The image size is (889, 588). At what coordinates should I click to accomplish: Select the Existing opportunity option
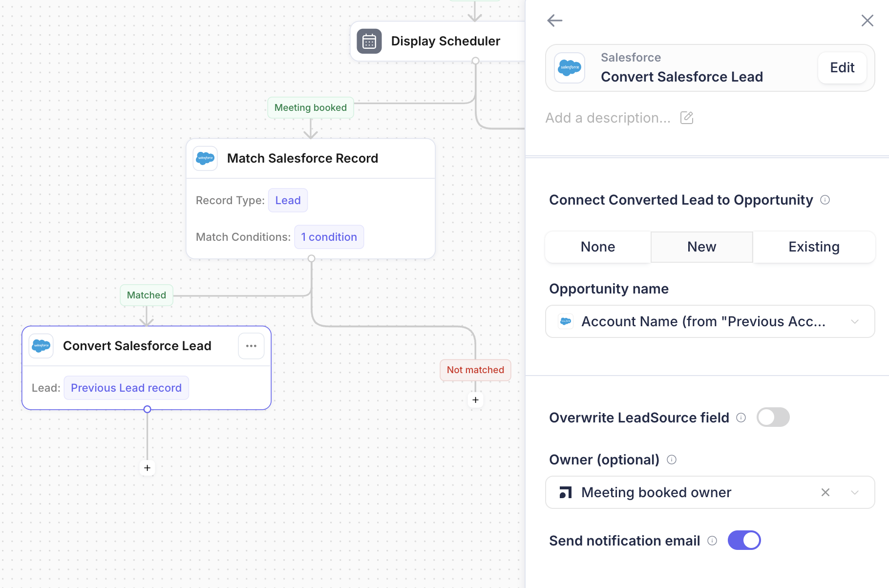point(814,247)
